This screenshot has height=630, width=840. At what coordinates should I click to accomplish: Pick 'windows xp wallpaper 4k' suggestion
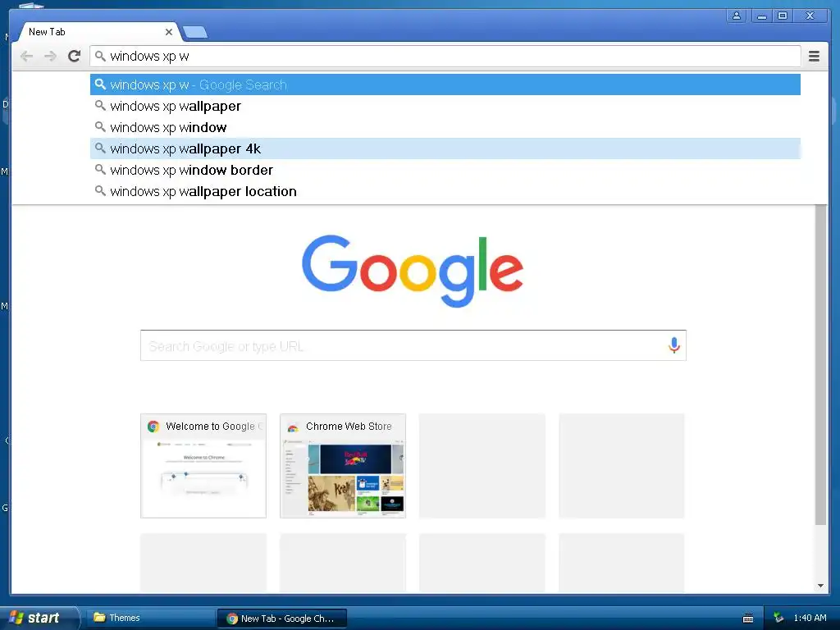point(445,148)
